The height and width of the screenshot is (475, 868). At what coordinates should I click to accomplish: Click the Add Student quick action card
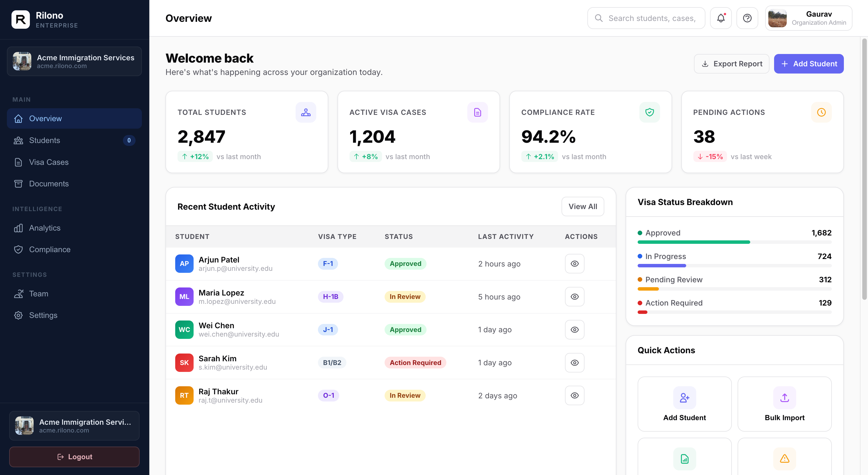coord(684,404)
